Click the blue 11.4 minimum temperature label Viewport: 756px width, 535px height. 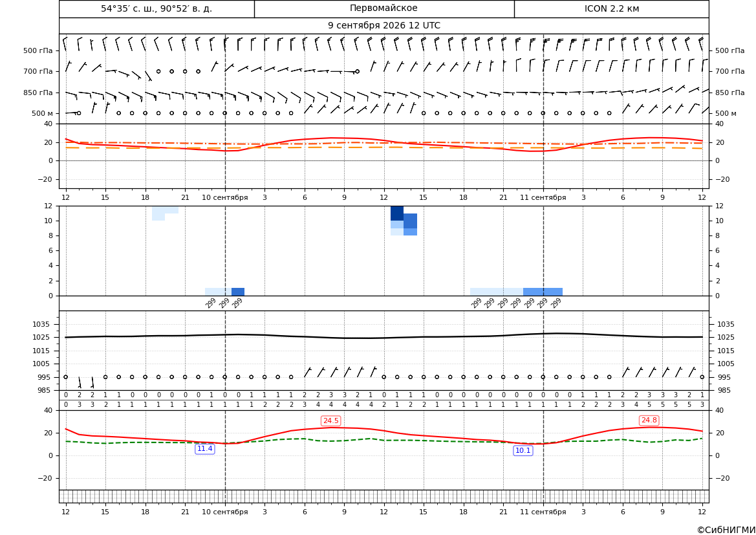tap(205, 449)
